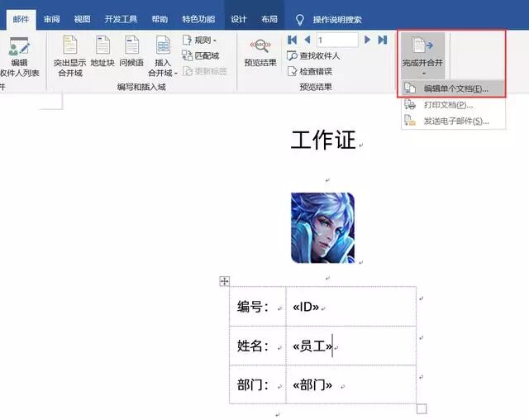Click the 部门 label cell

tap(257, 384)
